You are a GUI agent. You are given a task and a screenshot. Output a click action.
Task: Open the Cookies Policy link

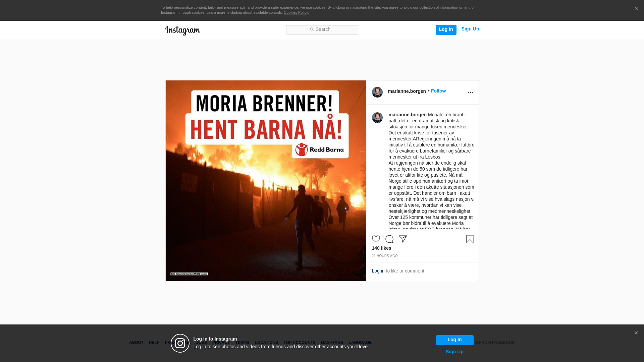point(296,12)
